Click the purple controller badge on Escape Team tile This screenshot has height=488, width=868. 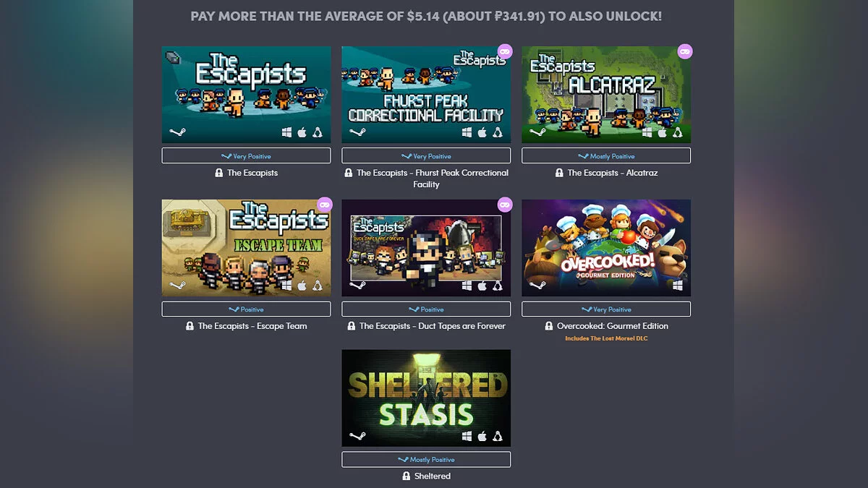(325, 205)
